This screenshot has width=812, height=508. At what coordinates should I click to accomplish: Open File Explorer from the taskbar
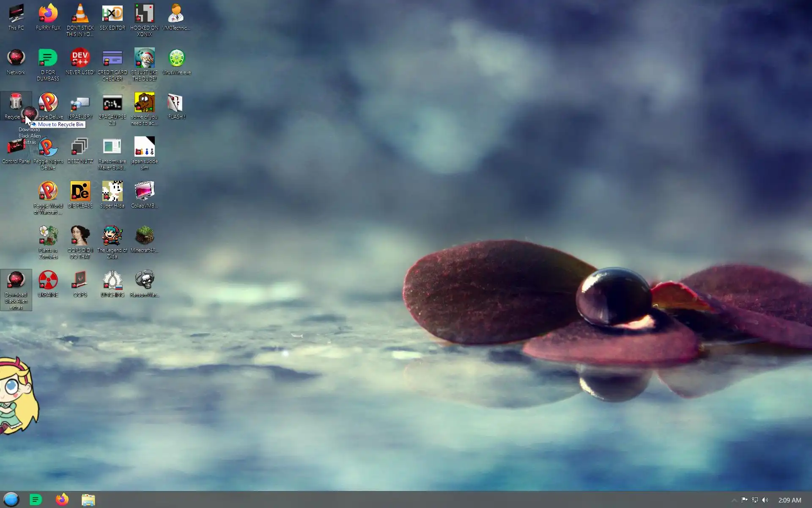pos(88,500)
